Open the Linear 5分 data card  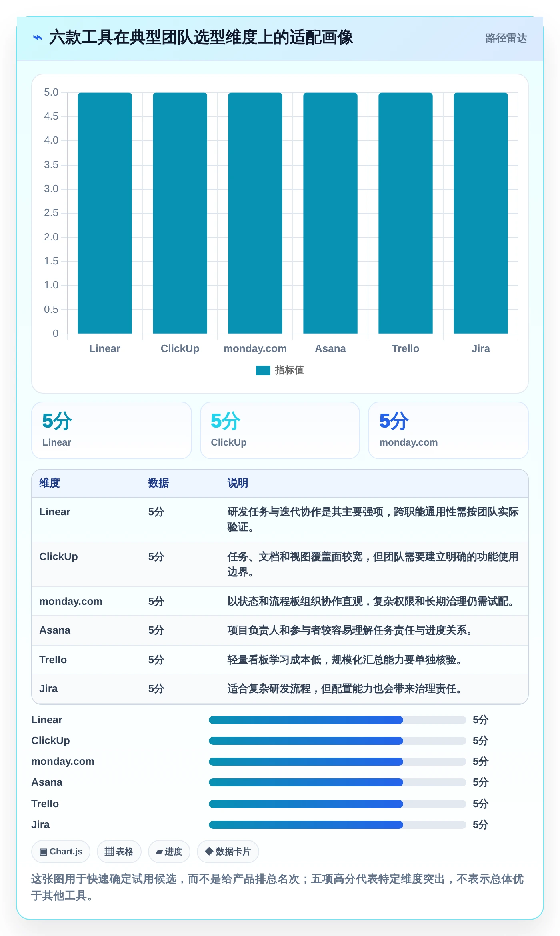click(x=112, y=430)
